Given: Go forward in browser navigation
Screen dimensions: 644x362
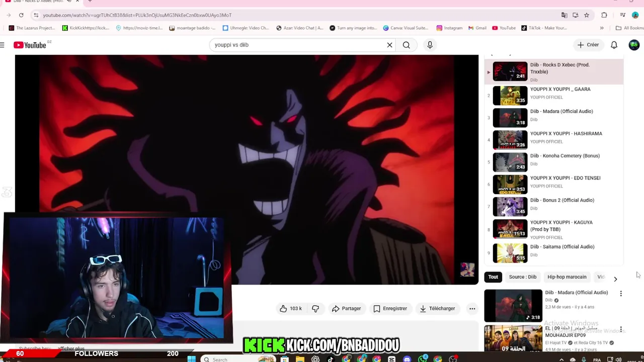Looking at the screenshot, I should (x=9, y=15).
